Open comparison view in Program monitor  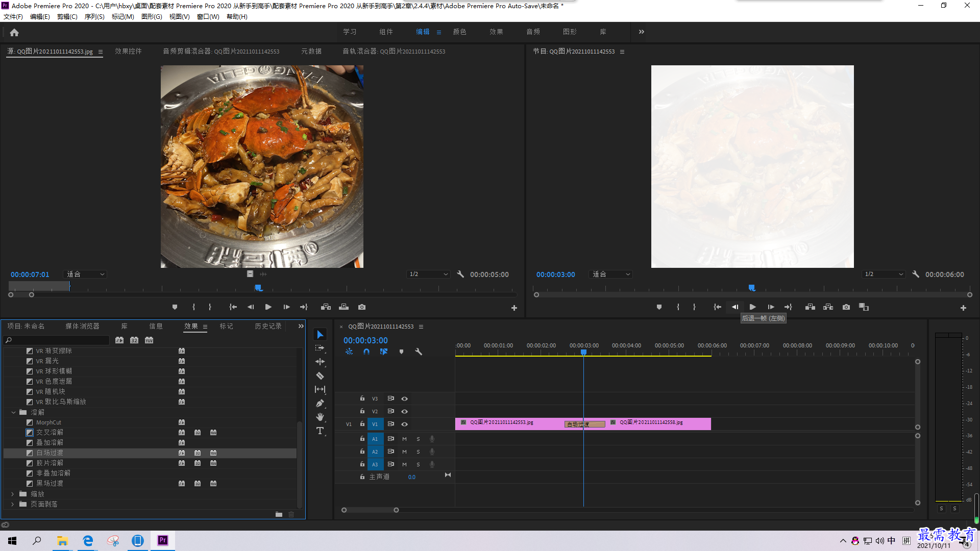pos(864,307)
